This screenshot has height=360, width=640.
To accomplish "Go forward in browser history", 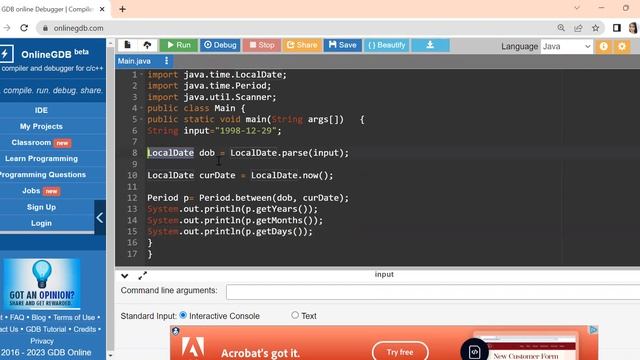I will click(x=7, y=28).
